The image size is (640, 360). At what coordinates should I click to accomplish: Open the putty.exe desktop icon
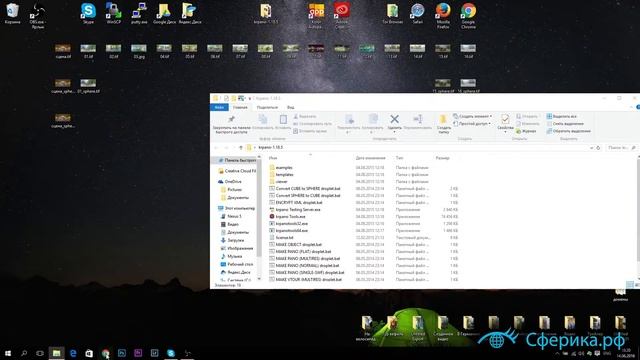coord(139,13)
